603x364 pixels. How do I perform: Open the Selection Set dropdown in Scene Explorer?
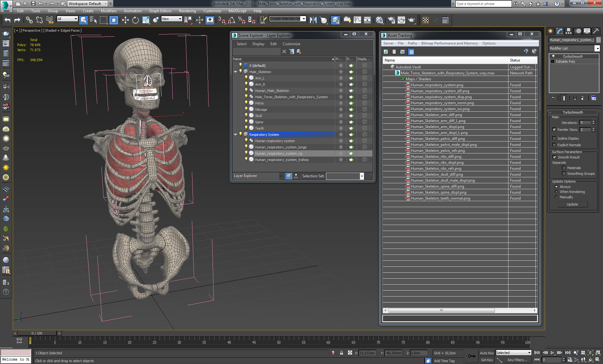tap(362, 176)
